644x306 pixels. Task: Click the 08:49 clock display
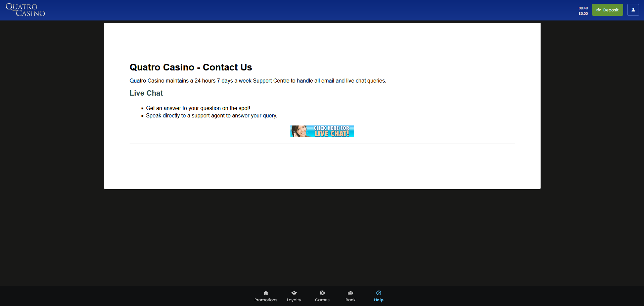(x=583, y=8)
